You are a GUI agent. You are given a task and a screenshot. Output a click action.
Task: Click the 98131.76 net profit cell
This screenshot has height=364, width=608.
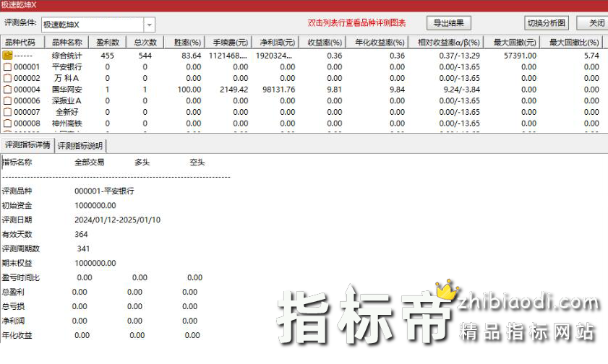click(x=279, y=90)
